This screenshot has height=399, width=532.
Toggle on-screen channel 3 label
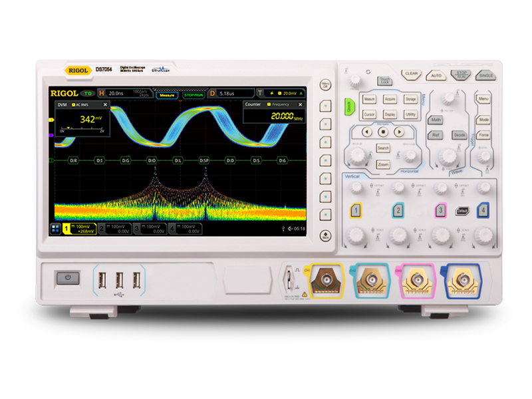[150, 229]
